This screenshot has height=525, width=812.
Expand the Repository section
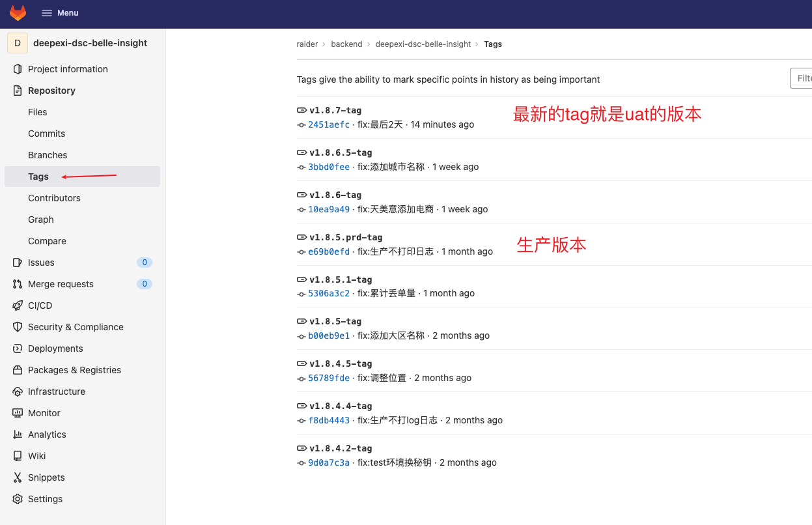(51, 91)
